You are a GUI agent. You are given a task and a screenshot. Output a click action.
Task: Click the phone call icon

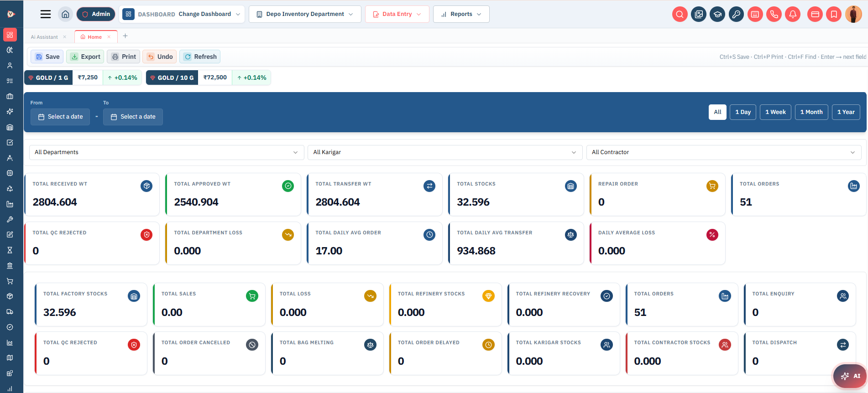[774, 14]
